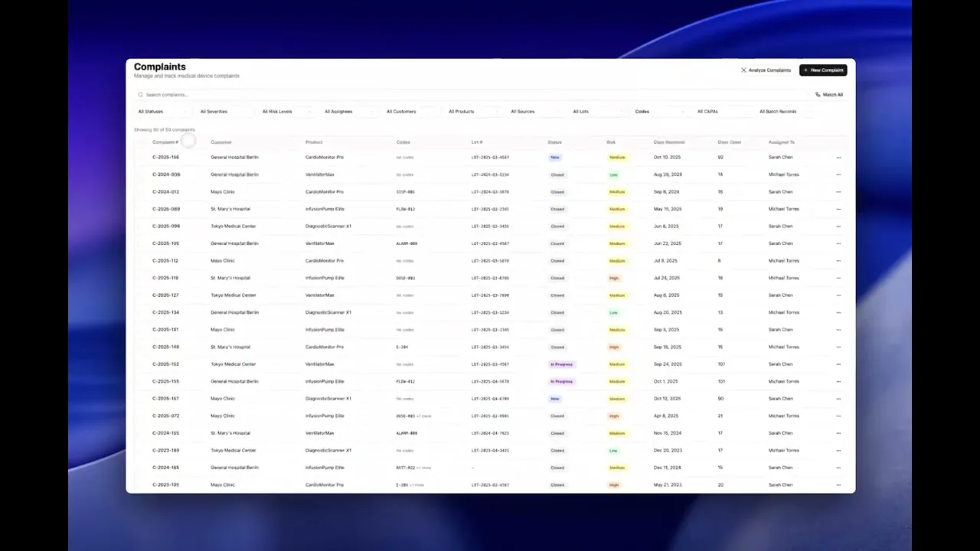Click date Oct 10, 2025

(x=667, y=158)
